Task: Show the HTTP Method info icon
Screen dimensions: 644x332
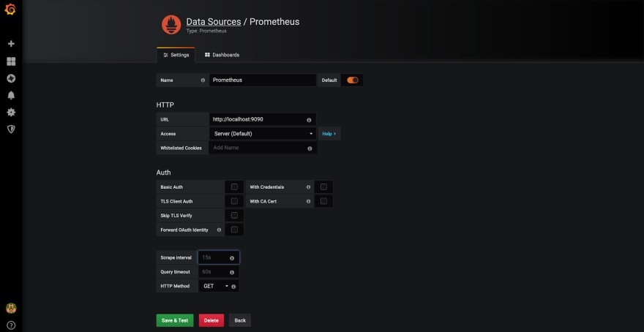Action: 233,287
